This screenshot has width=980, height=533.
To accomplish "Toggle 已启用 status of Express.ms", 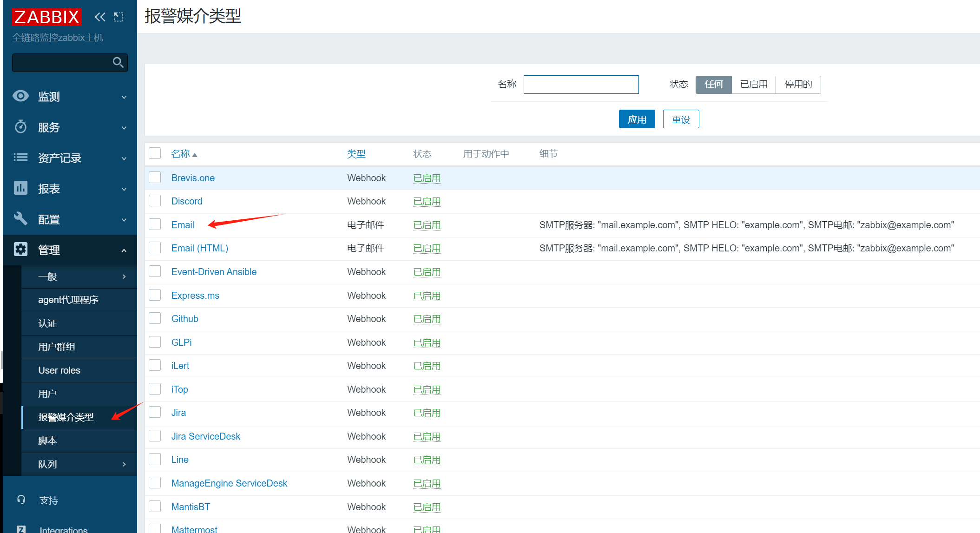I will [427, 296].
